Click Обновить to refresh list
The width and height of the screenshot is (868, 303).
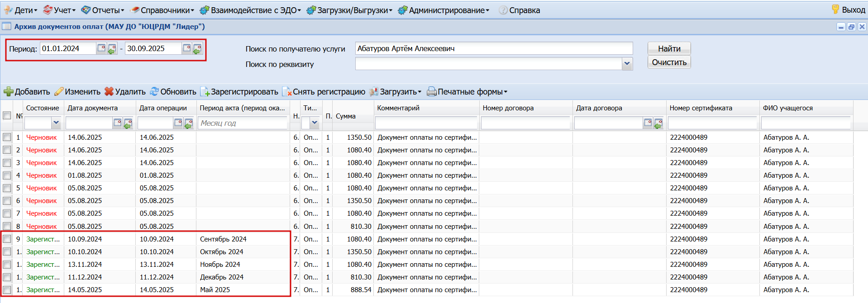pyautogui.click(x=173, y=92)
